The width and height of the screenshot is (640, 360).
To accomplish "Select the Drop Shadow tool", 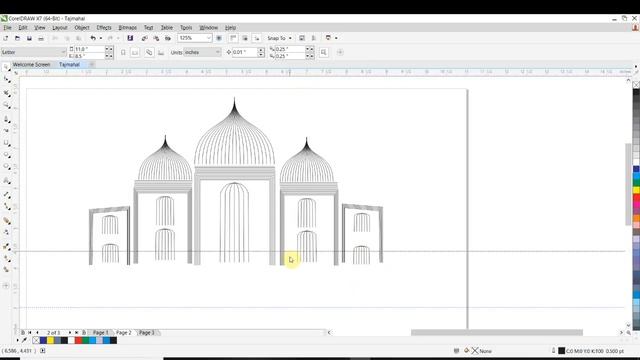I will pyautogui.click(x=6, y=221).
